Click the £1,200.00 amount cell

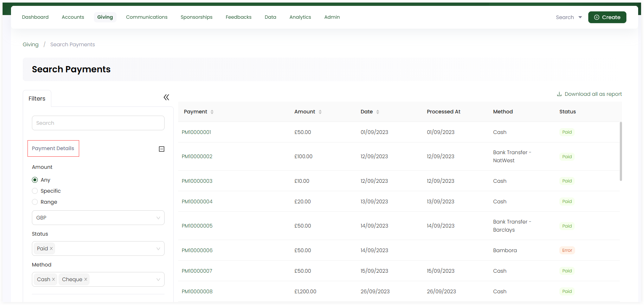(x=305, y=291)
